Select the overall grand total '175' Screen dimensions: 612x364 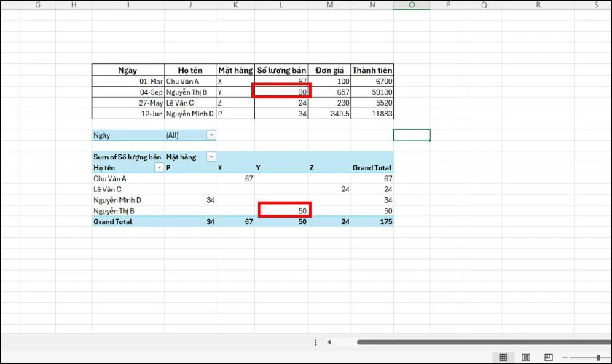tap(372, 222)
